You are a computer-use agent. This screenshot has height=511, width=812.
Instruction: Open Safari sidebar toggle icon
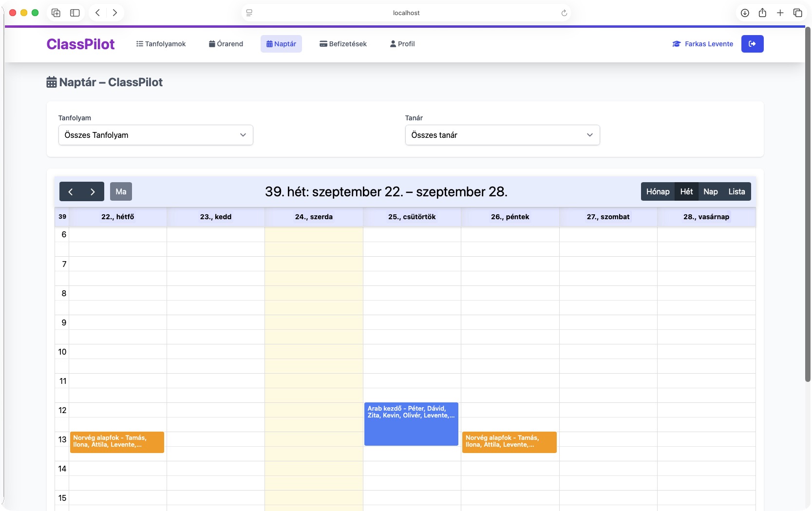(x=75, y=13)
